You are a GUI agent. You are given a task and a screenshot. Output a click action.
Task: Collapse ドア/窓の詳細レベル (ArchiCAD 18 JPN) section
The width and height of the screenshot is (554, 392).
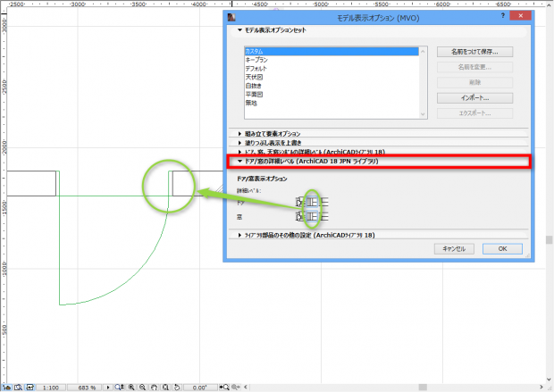tap(239, 162)
